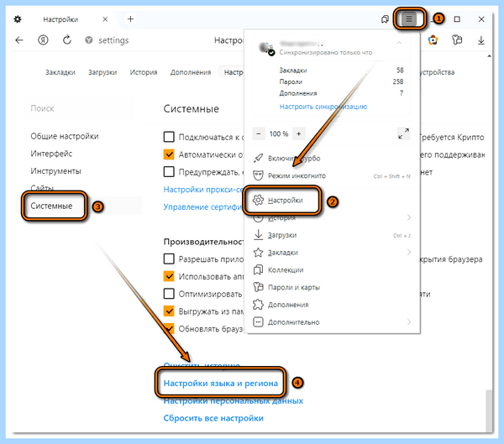Open Загрузки item in the browser menu
Image resolution: width=504 pixels, height=444 pixels.
[x=332, y=235]
